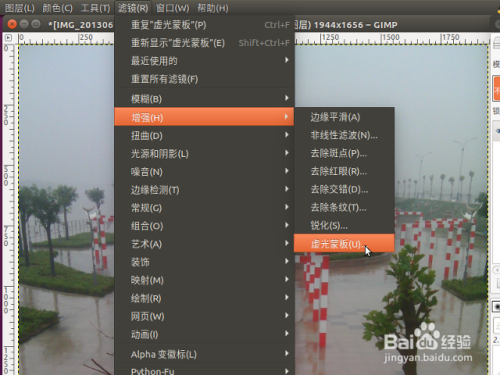Open the Alpha 变徽标(L) submenu
500x375 pixels.
(x=204, y=354)
